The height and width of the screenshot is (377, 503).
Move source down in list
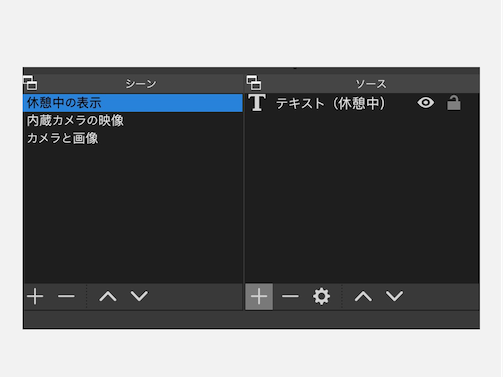(x=394, y=296)
